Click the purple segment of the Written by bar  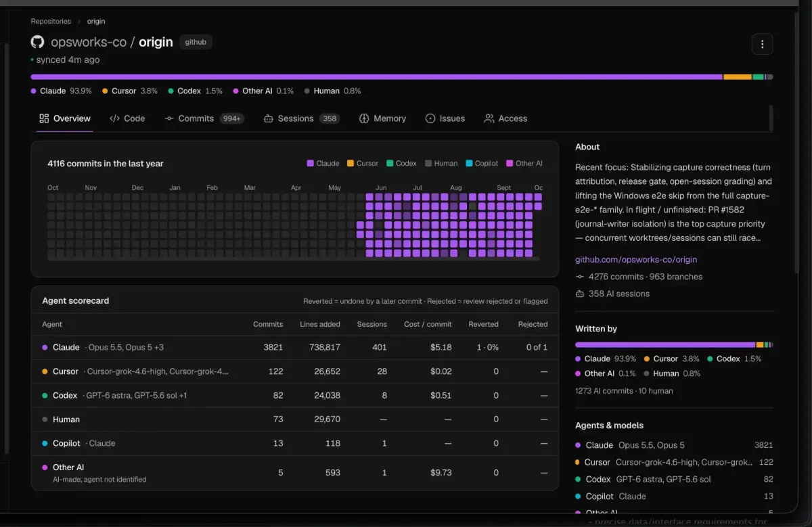pos(665,345)
